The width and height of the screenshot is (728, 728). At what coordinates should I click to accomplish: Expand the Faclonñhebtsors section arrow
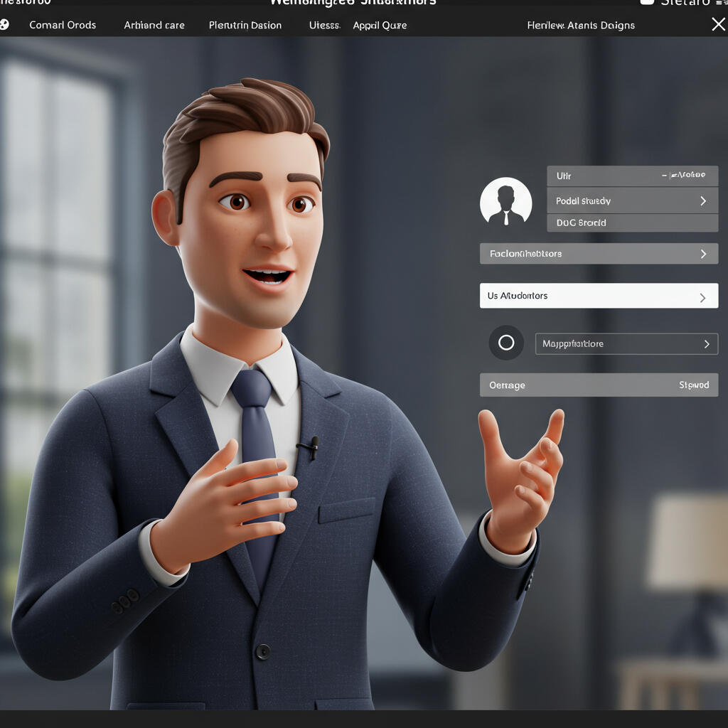702,254
